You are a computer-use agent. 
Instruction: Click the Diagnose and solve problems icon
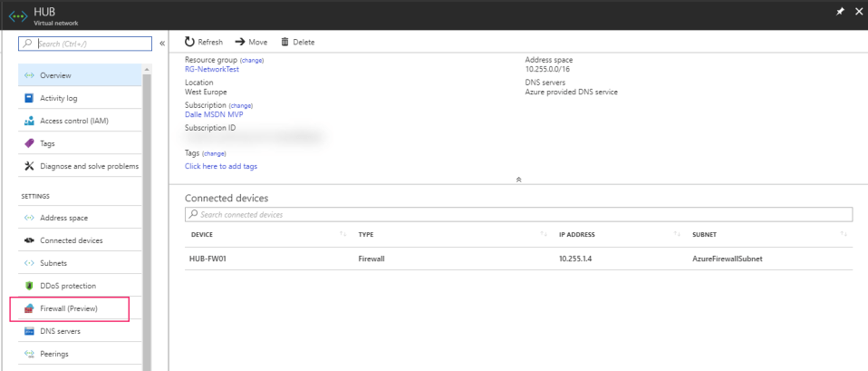coord(29,166)
